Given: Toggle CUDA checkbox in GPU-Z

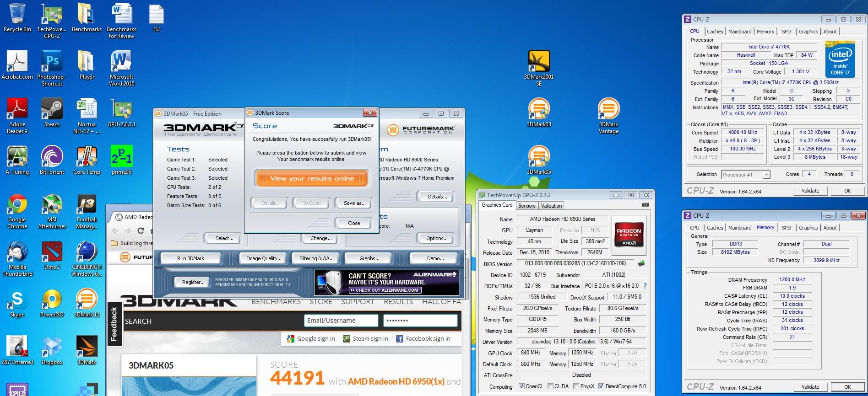Looking at the screenshot, I should pos(550,386).
